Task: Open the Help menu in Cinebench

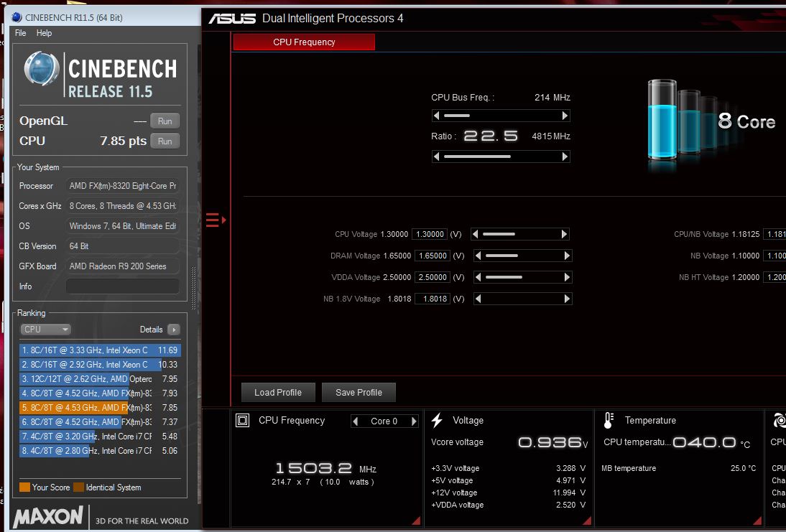Action: coord(44,33)
